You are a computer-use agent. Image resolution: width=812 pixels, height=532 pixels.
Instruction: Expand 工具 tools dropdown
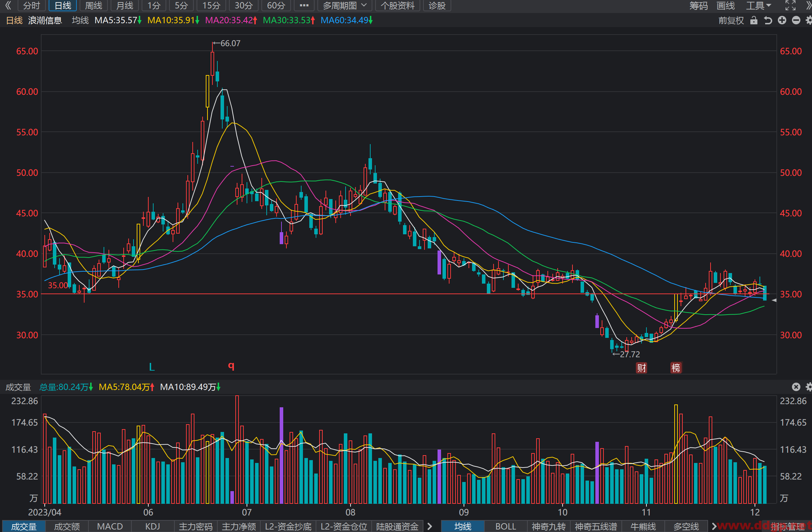click(758, 5)
